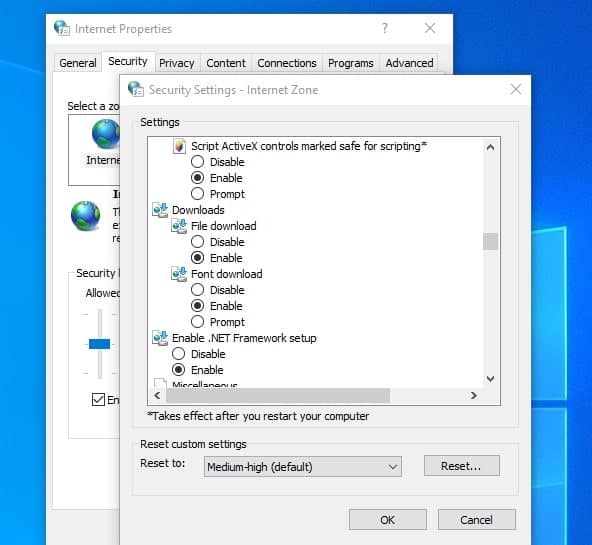Click Script ActiveX controls marked safe label
Viewport: 592px width, 545px height.
point(309,146)
